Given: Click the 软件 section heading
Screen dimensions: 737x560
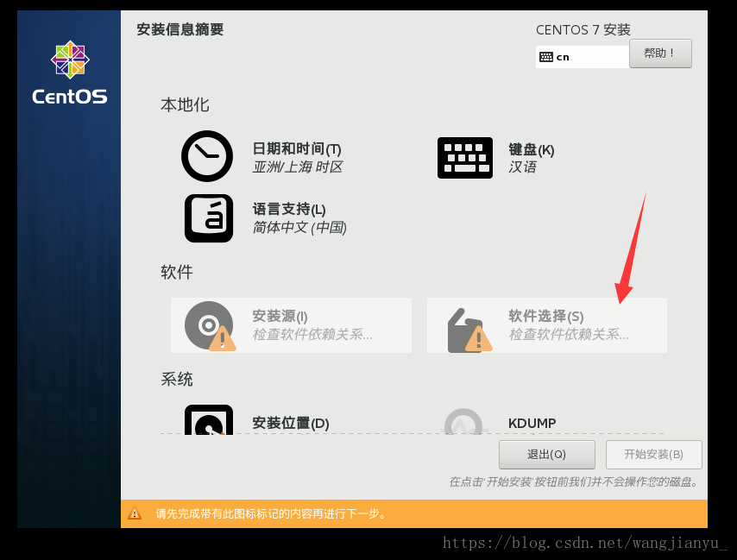Looking at the screenshot, I should 177,272.
